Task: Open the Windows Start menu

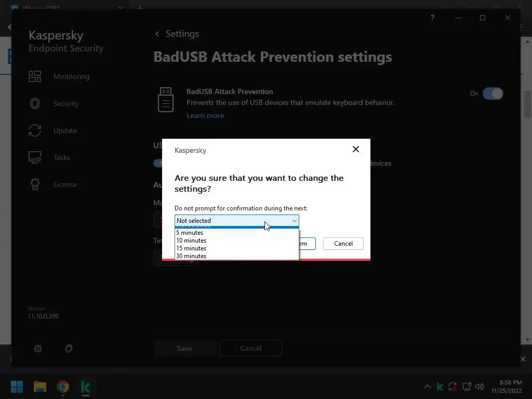Action: 17,387
